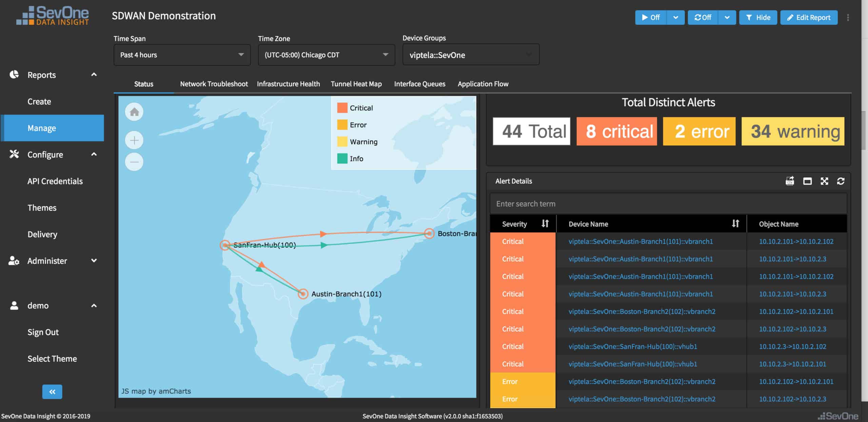Open Themes in sidebar
The height and width of the screenshot is (422, 868).
coord(42,208)
